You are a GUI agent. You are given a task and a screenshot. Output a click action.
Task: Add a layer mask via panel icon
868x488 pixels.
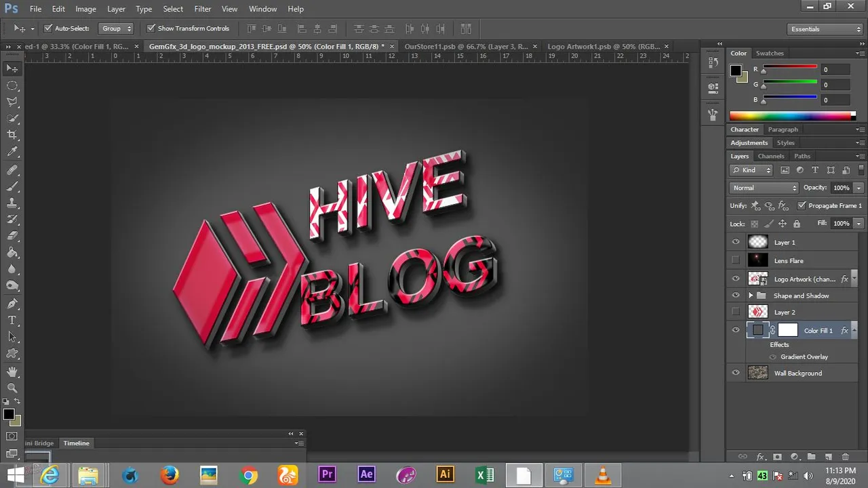pos(777,457)
